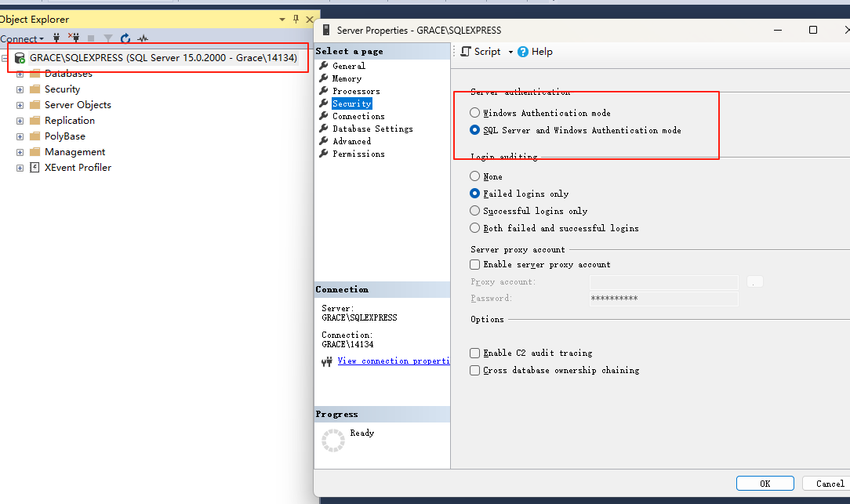
Task: Click the wrench icon beside Memory page
Action: coord(324,78)
